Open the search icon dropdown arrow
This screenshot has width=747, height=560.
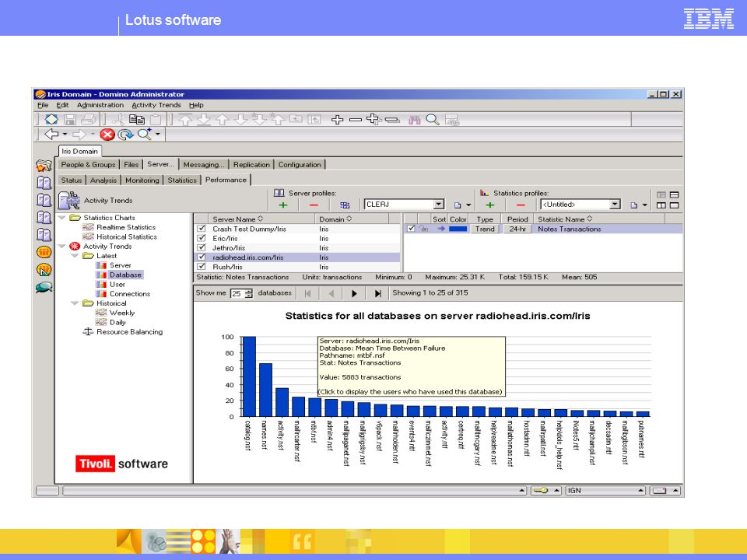158,135
